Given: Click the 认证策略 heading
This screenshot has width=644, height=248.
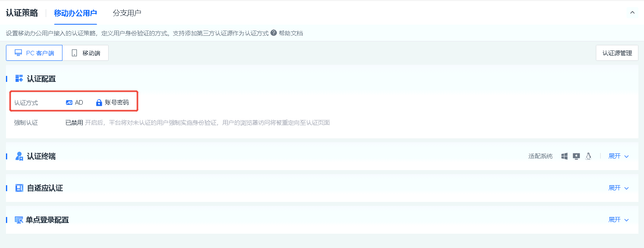Looking at the screenshot, I should [x=22, y=13].
